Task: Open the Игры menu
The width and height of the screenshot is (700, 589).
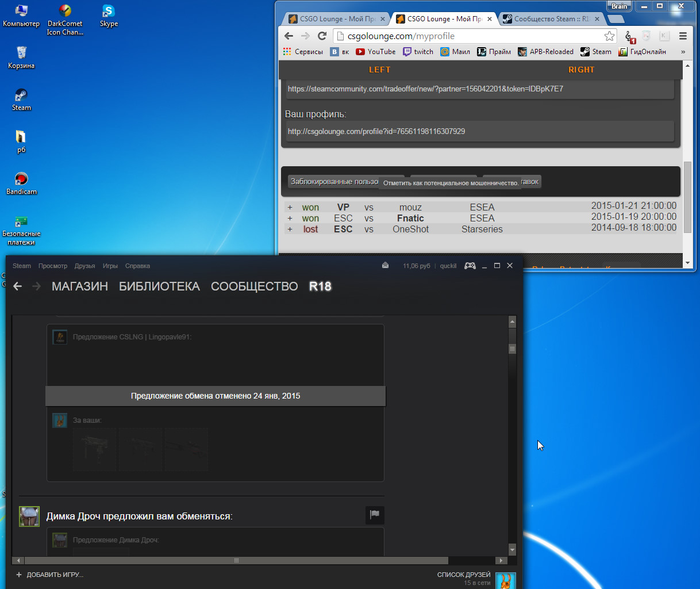Action: (110, 266)
